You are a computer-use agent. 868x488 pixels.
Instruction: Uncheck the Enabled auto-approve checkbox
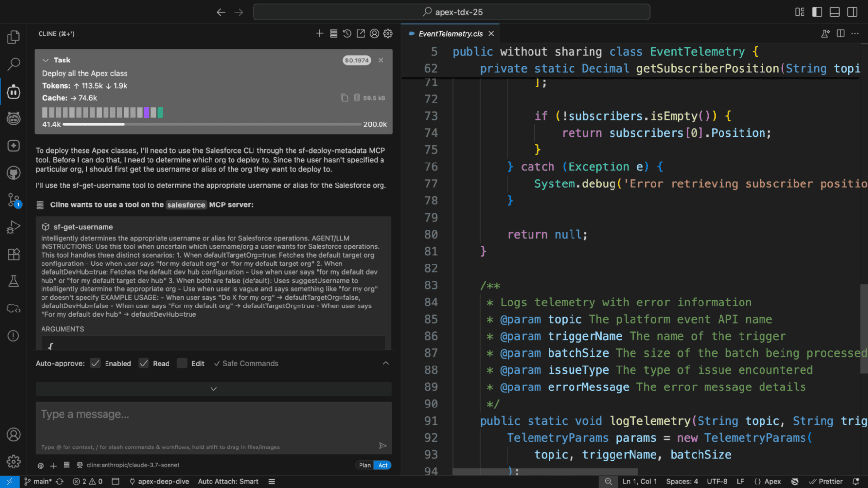tap(95, 363)
